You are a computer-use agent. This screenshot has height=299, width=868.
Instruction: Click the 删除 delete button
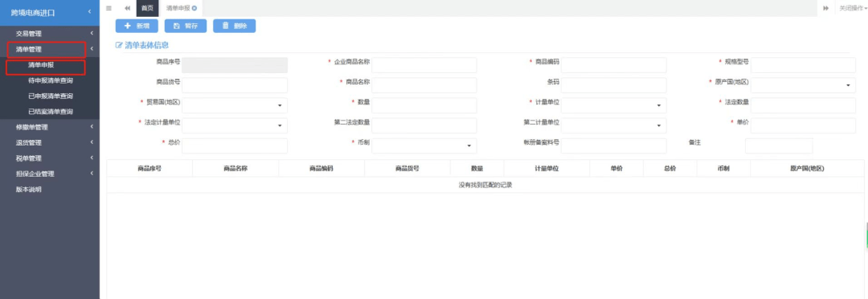[x=234, y=26]
